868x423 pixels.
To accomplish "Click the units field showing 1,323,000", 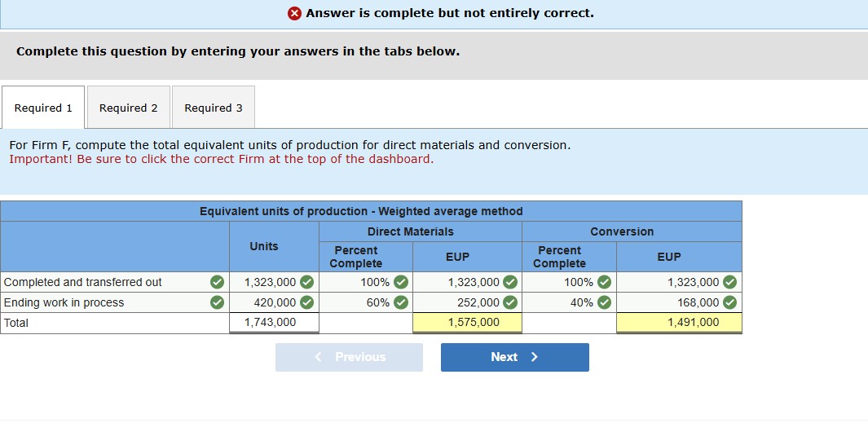I will 274,282.
